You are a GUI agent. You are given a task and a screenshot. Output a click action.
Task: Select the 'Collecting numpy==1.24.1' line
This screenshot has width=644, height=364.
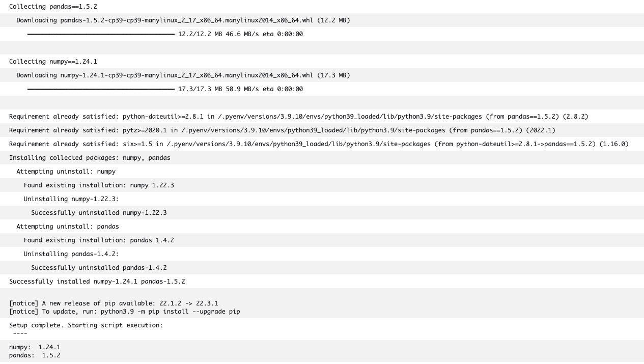point(53,62)
